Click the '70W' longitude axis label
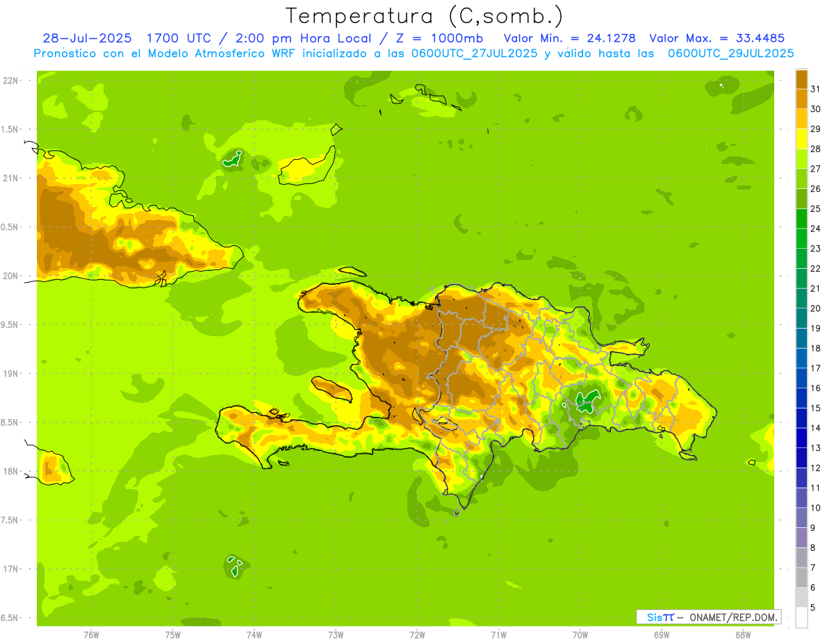Viewport: 834px width, 644px height. point(580,635)
